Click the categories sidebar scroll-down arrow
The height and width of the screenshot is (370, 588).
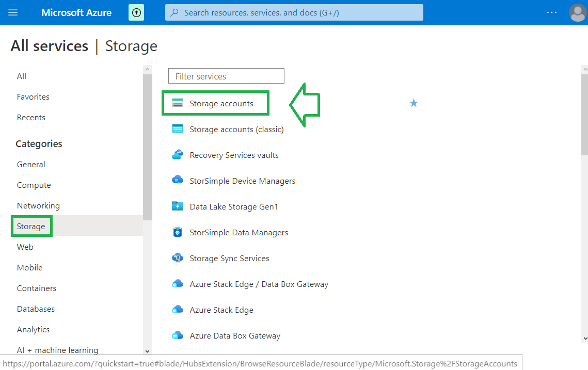(147, 351)
